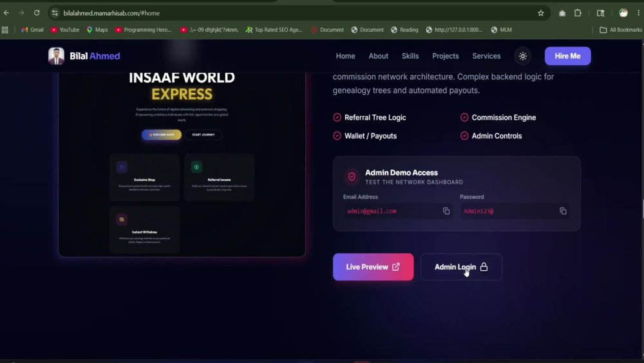This screenshot has height=363, width=644.
Task: Click the shield icon beside Admin Demo Access
Action: pos(352,177)
